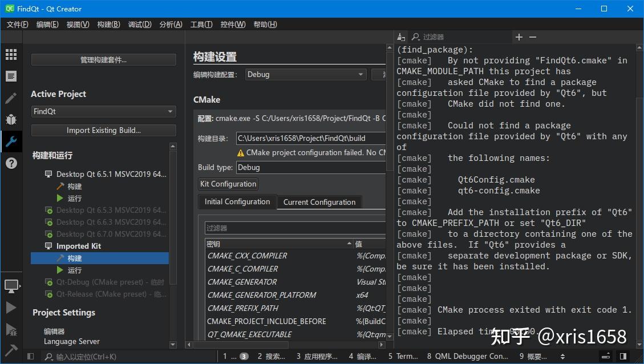Open the Active Project FindQt dropdown
Viewport: 644px width, 364px height.
click(103, 111)
